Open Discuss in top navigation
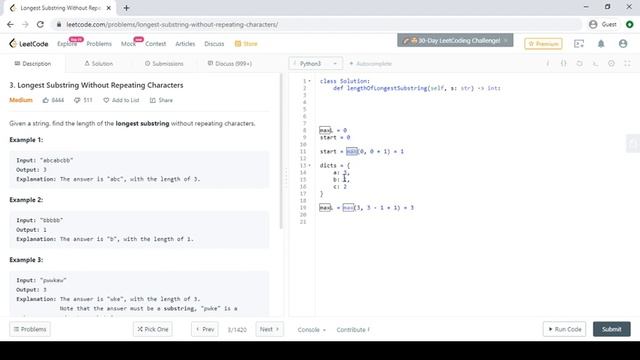This screenshot has height=360, width=640. (214, 44)
